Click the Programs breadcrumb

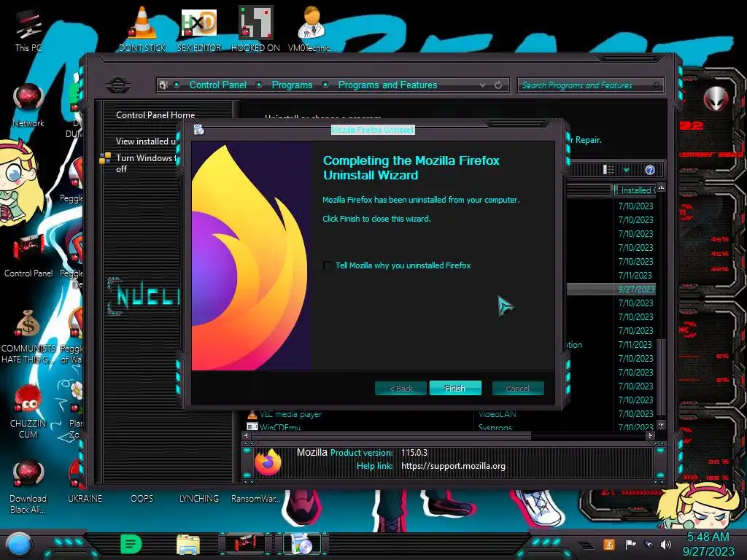(x=292, y=85)
